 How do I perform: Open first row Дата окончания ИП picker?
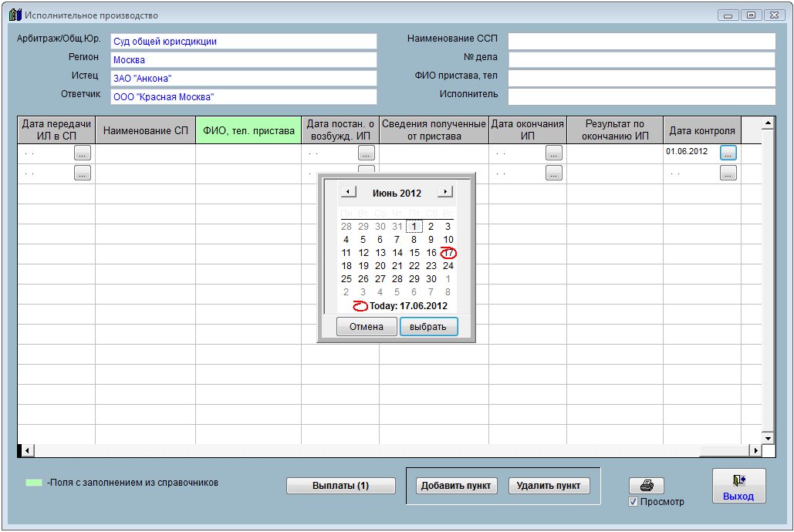click(x=554, y=153)
